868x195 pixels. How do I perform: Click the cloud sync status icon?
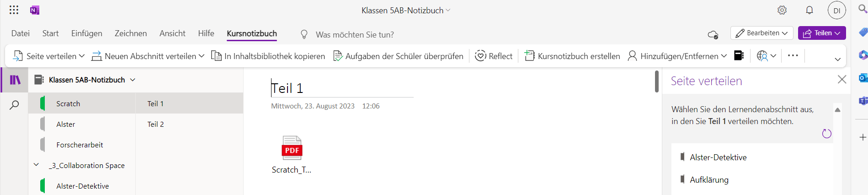713,34
